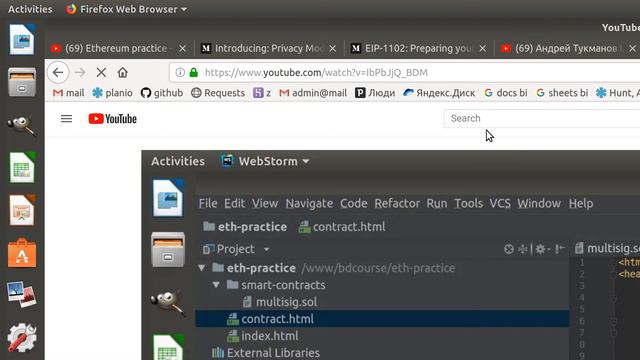Close the Ethereum practice tab
Screen dimensions: 640x360
pos(182,49)
